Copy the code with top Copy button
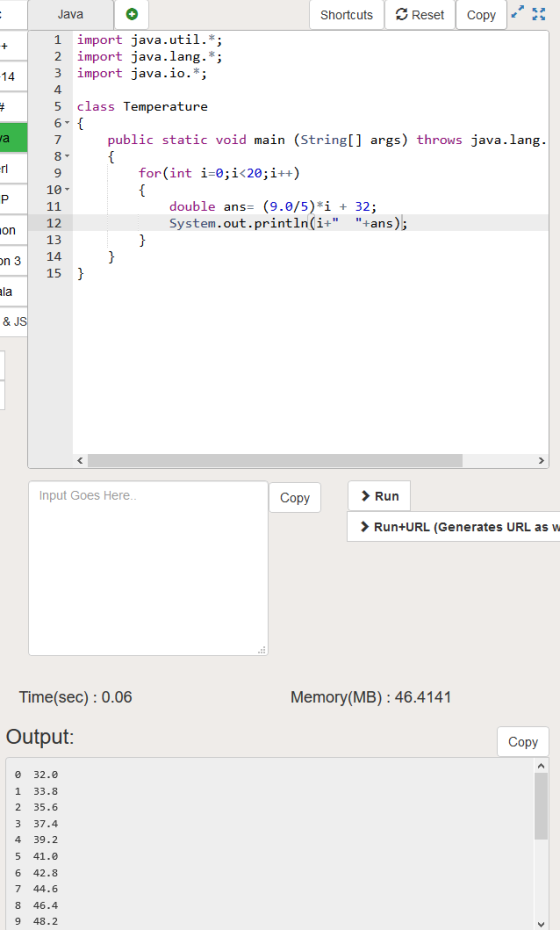 [x=481, y=15]
